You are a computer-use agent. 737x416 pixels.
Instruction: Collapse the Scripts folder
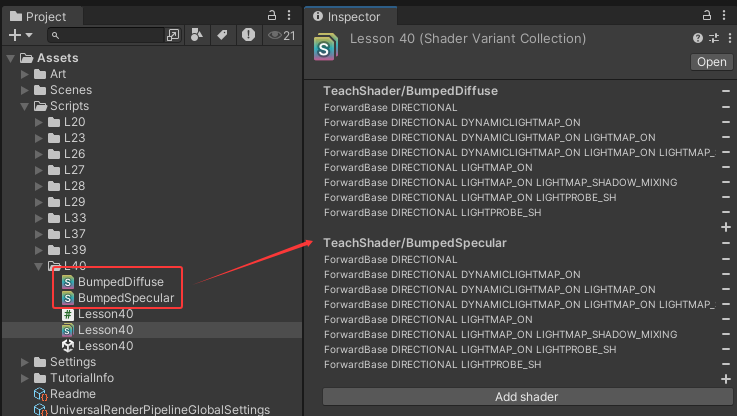25,106
